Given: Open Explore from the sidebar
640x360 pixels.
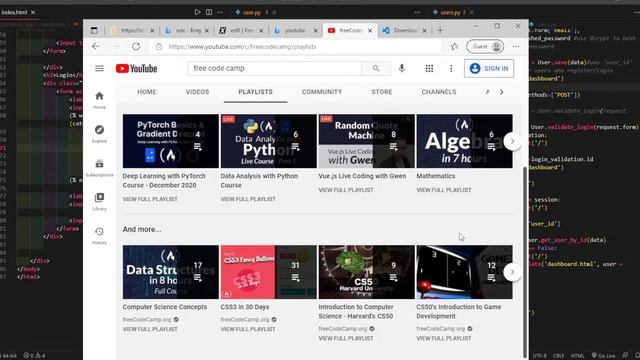Looking at the screenshot, I should click(x=99, y=134).
